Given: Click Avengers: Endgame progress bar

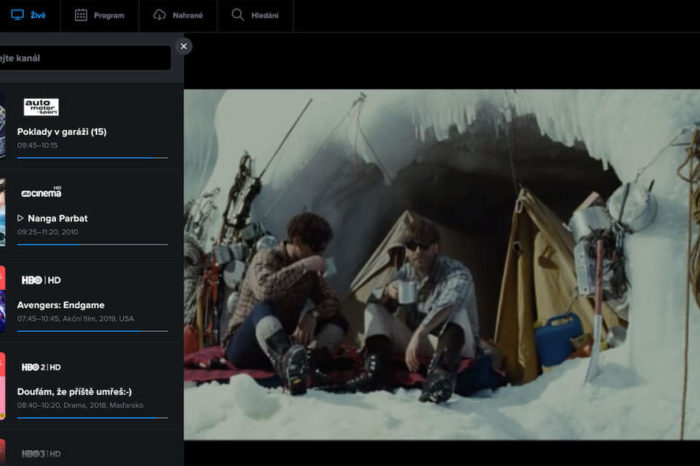Looking at the screenshot, I should [92, 331].
